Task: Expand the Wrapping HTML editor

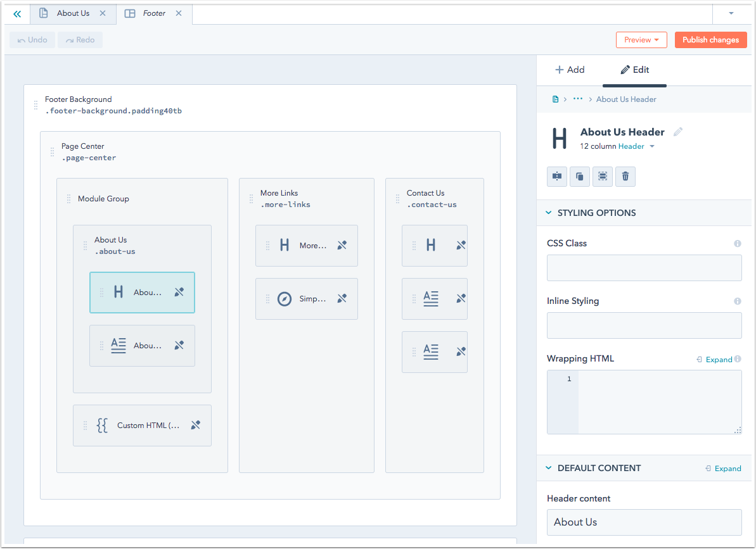Action: pos(719,359)
